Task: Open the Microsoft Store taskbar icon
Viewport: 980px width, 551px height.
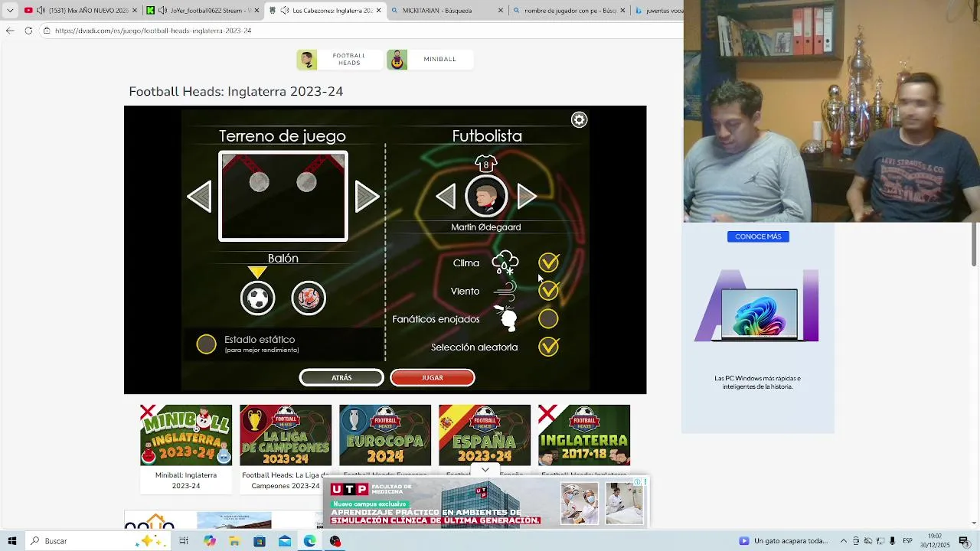Action: 260,541
